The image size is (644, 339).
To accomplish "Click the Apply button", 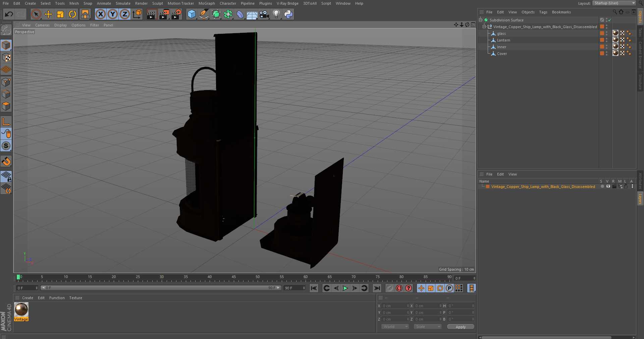I will (461, 327).
